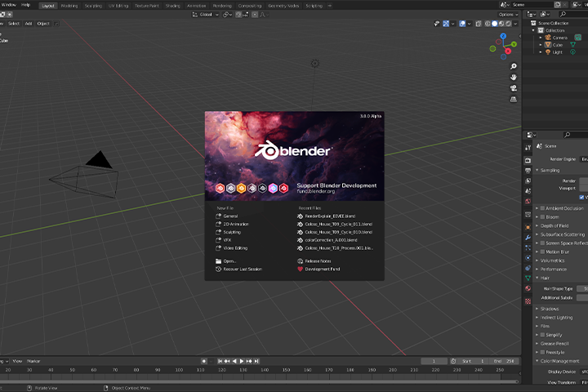Switch to the Shading workspace tab
Screen dimensions: 588x392
173,6
